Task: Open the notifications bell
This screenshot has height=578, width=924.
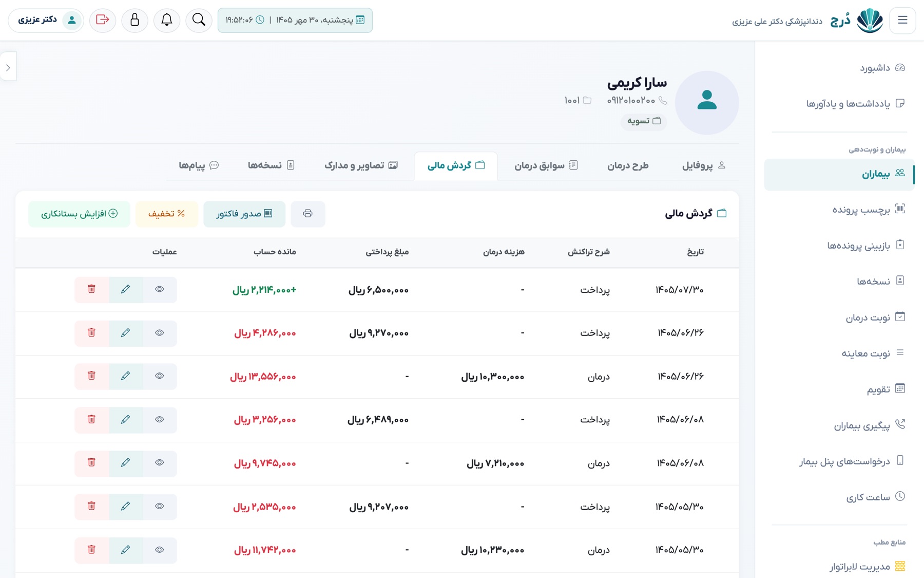Action: (167, 20)
